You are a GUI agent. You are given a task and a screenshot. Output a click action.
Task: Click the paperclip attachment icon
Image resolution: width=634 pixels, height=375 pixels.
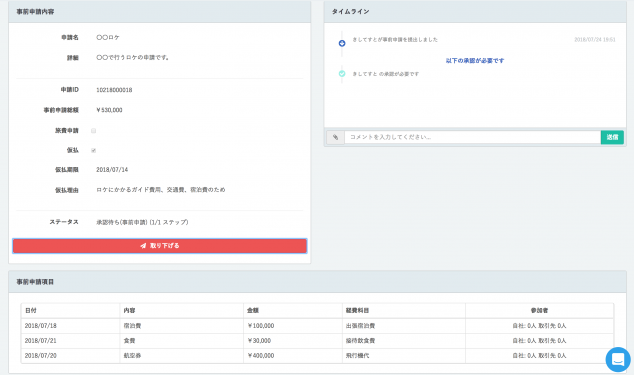tap(335, 137)
